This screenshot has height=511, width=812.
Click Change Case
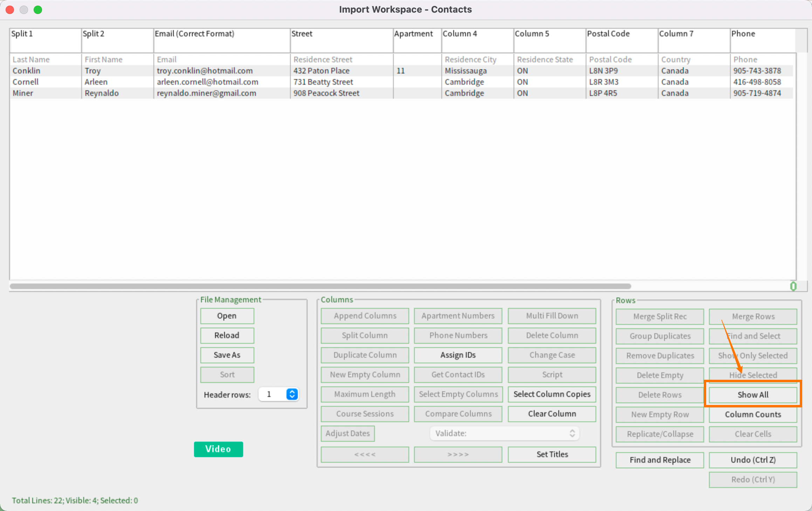[552, 355]
